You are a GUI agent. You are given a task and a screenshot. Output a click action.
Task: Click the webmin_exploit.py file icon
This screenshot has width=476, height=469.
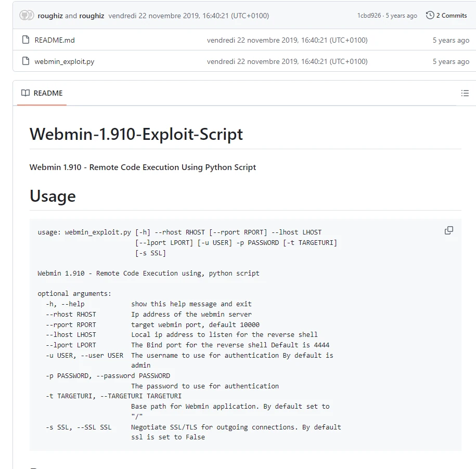pyautogui.click(x=26, y=61)
